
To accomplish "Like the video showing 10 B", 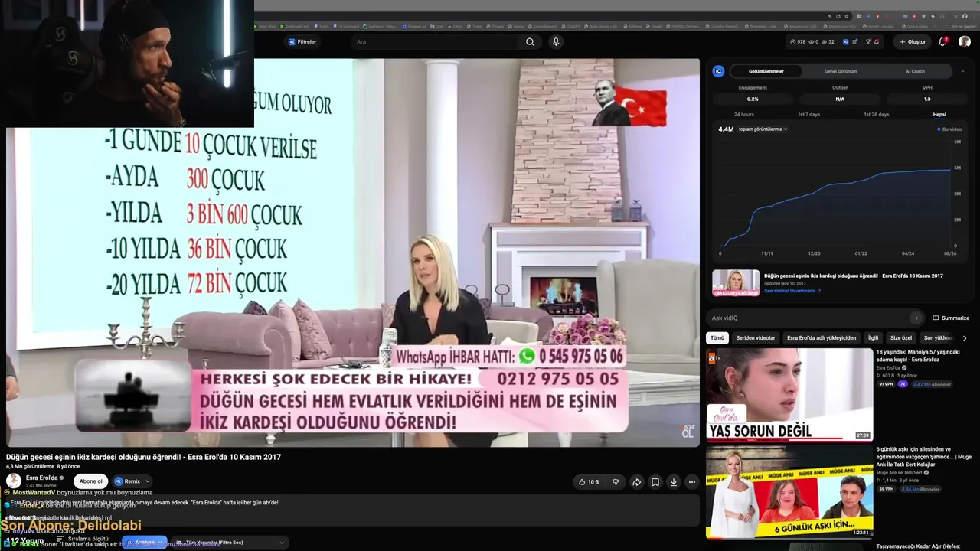I will pyautogui.click(x=588, y=482).
